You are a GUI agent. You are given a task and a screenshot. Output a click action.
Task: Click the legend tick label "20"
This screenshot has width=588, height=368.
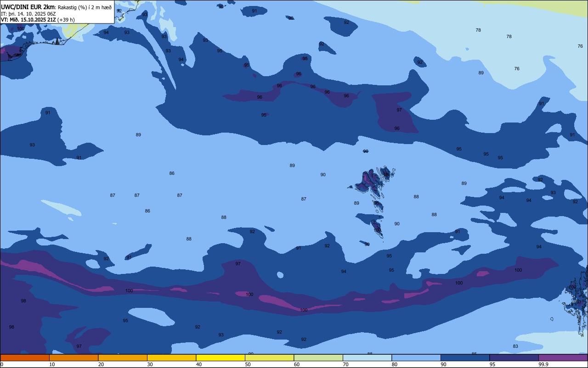(101, 364)
